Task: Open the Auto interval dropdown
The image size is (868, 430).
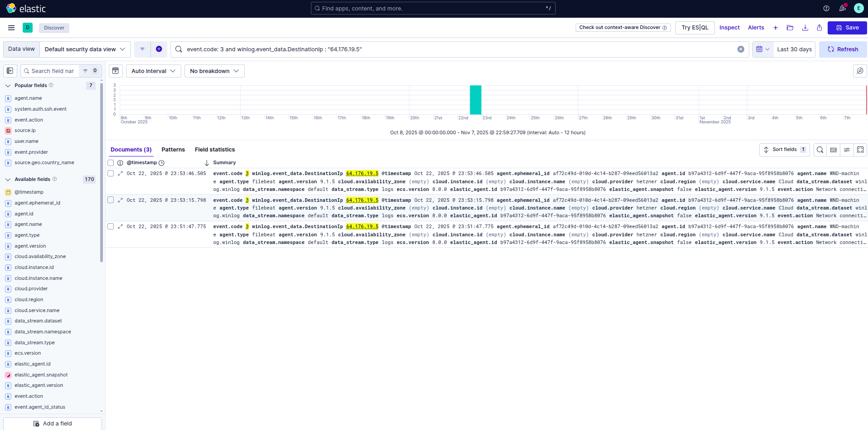Action: [x=153, y=71]
